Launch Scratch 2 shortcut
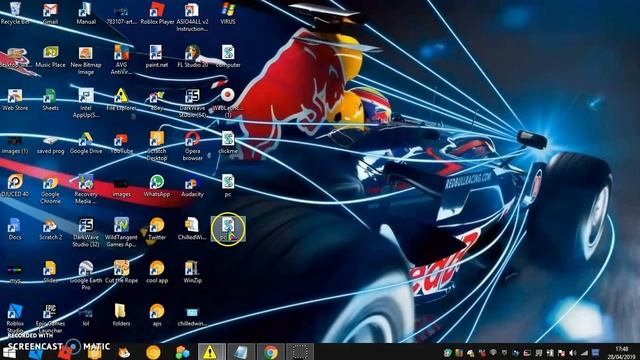The height and width of the screenshot is (360, 640). [x=50, y=229]
